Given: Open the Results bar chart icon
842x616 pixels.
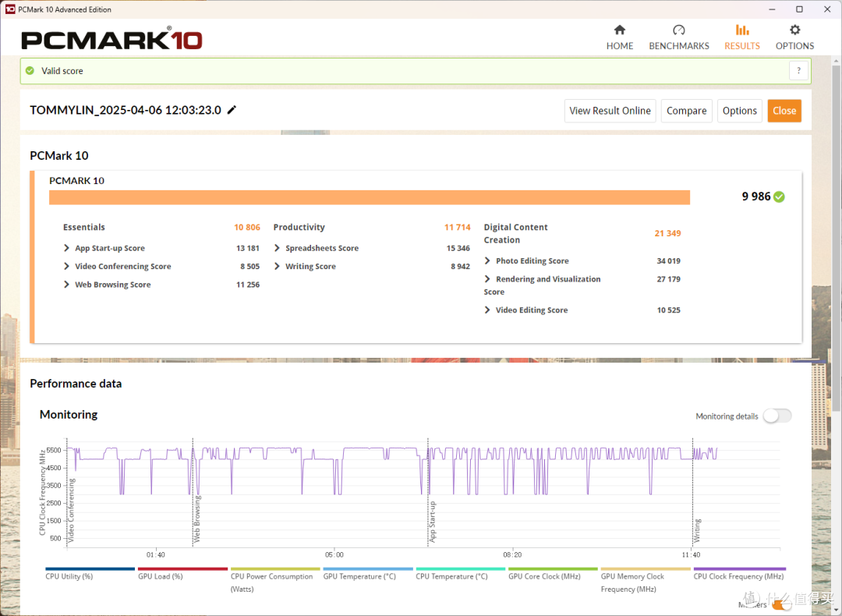Looking at the screenshot, I should 742,30.
